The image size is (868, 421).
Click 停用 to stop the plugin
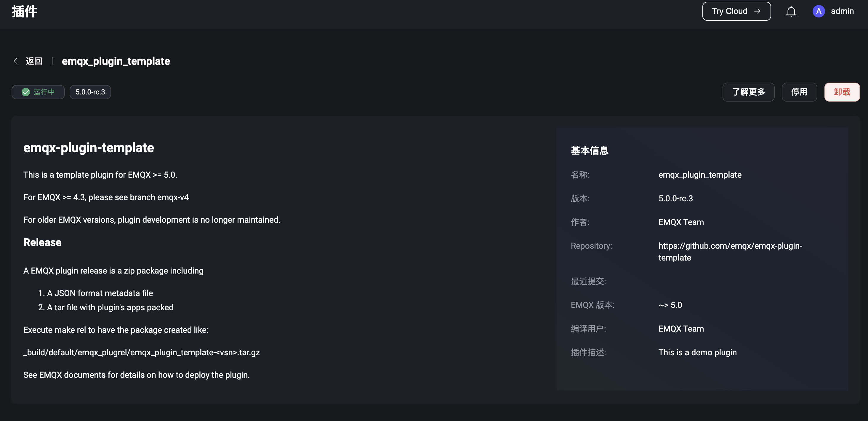pos(799,92)
